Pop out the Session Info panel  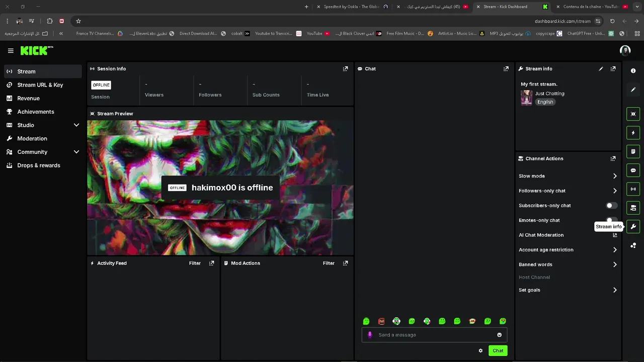(x=345, y=69)
